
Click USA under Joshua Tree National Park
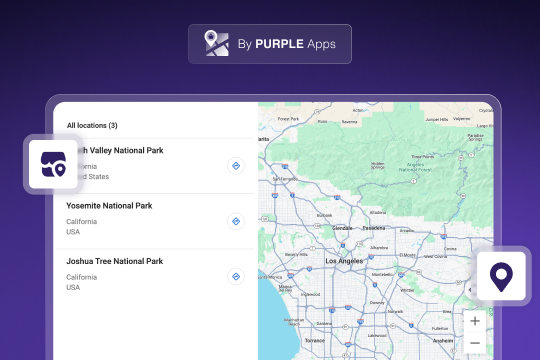[x=73, y=287]
